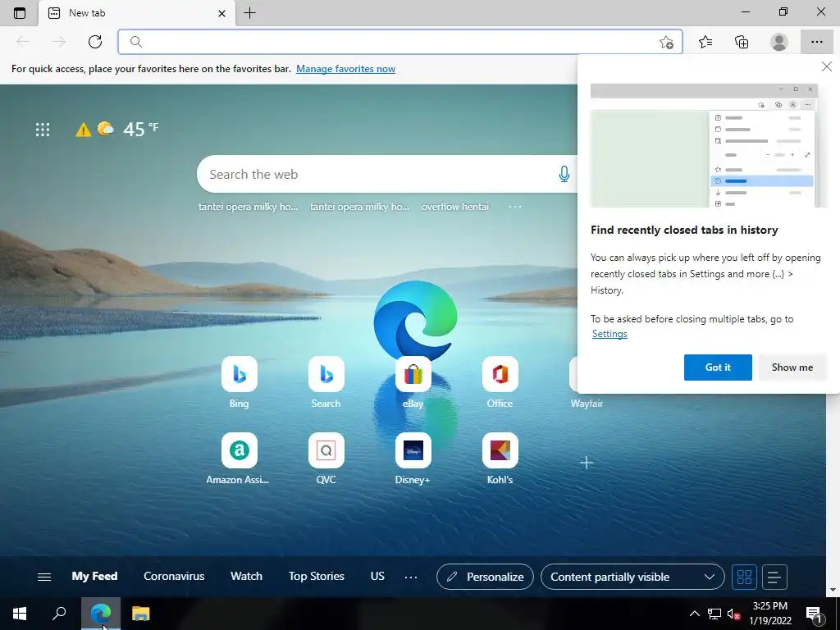Open the Windows Start menu
Image resolution: width=840 pixels, height=630 pixels.
coord(20,614)
